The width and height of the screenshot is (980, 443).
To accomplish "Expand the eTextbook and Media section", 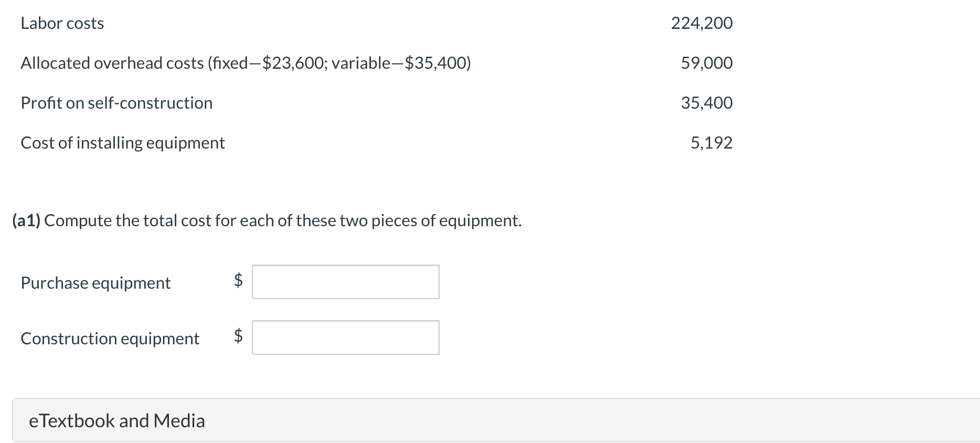I will (116, 420).
